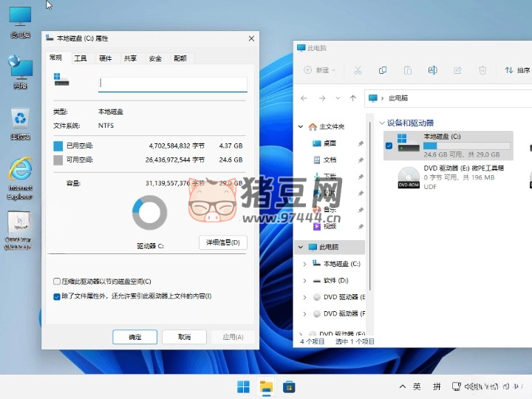Expand Local Disk (C:) in navigation tree
The image size is (532, 399).
coord(304,264)
